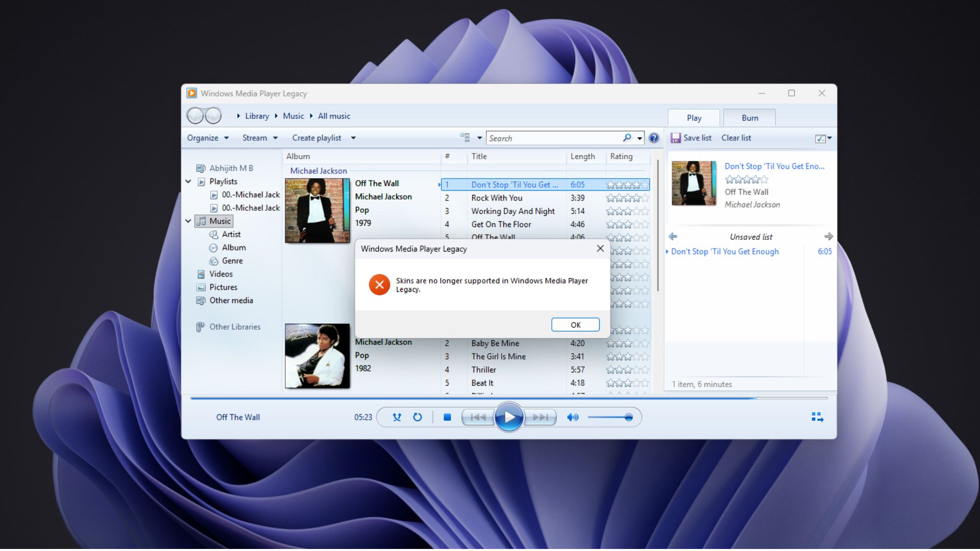Open Videos in the navigation pane
Viewport: 980px width, 551px height.
[221, 274]
